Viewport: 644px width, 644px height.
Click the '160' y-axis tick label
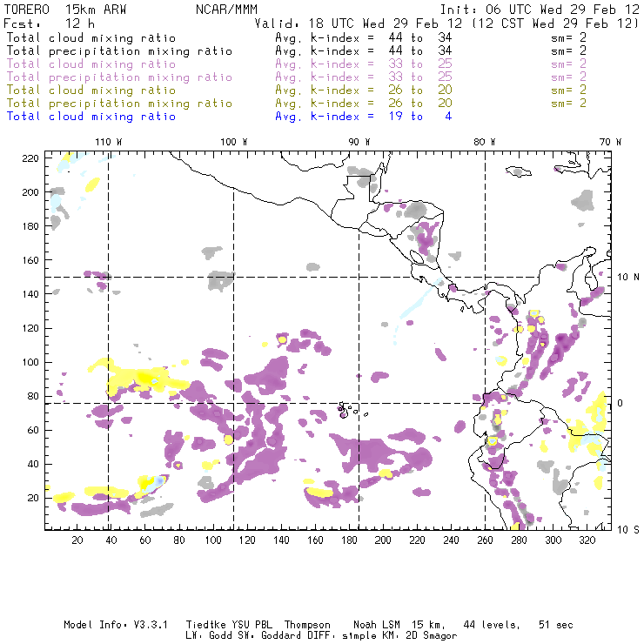tap(30, 260)
